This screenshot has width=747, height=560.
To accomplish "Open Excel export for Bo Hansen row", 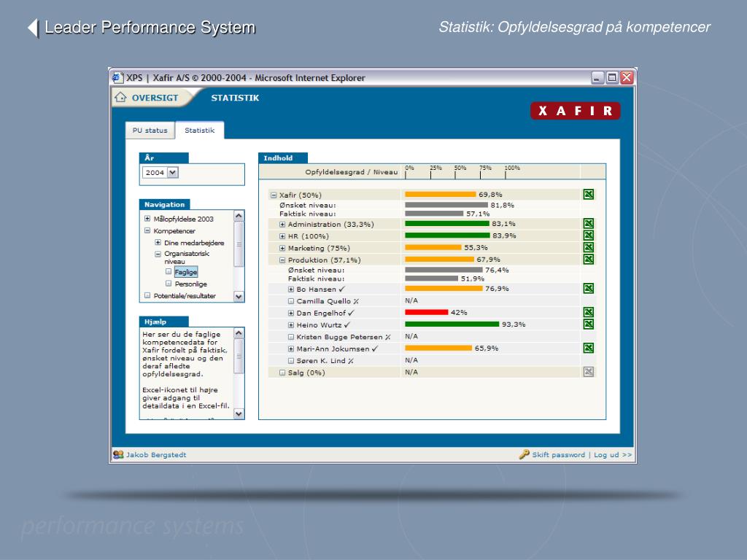I will pos(589,289).
